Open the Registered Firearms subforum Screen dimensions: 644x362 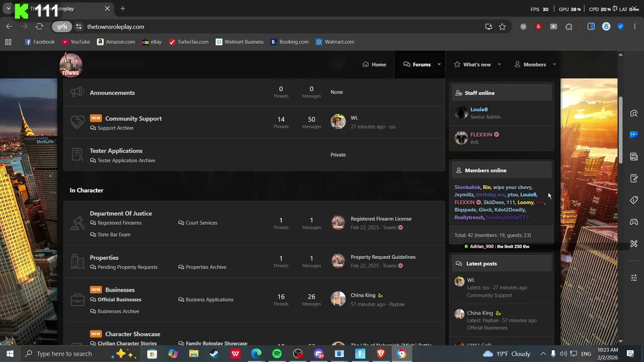[x=119, y=223]
